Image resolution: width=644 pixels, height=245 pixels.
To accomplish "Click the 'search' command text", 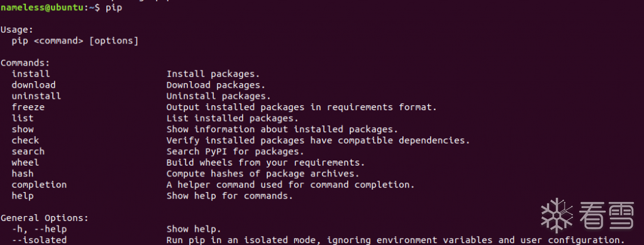I will click(28, 152).
